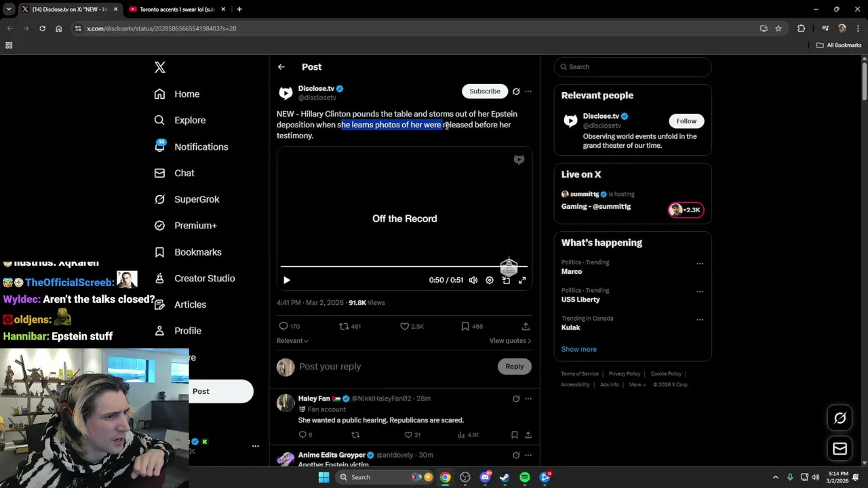
Task: Open Steam from the taskbar
Action: (x=505, y=477)
